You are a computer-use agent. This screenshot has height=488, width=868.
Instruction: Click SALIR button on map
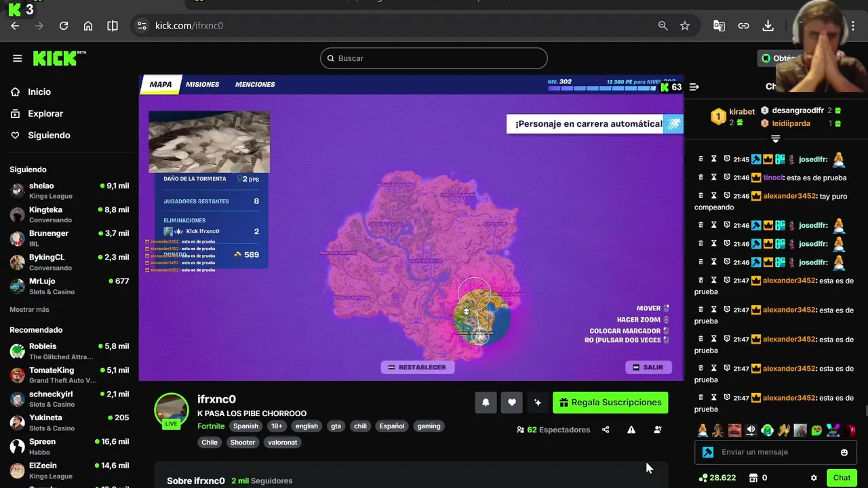click(x=648, y=367)
